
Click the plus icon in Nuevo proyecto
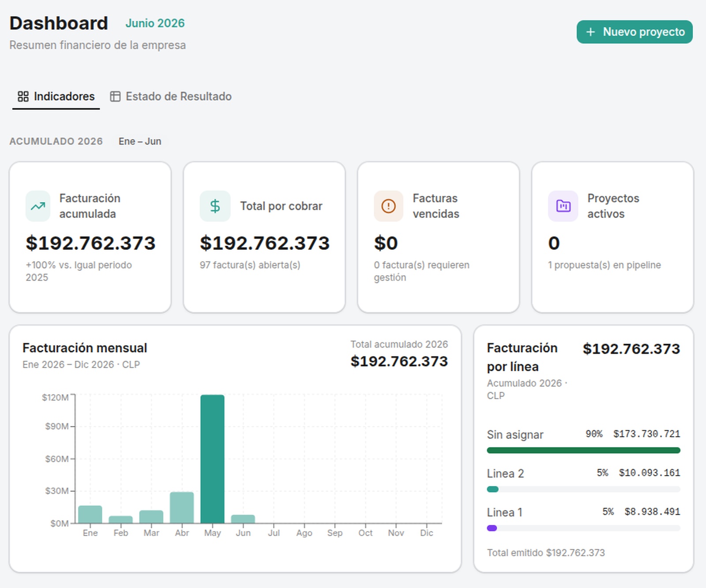590,32
